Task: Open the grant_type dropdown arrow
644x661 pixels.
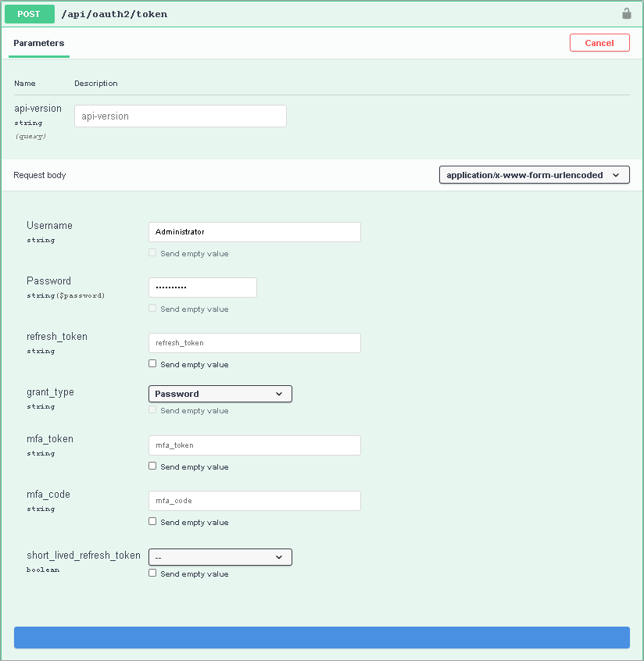Action: click(x=279, y=394)
